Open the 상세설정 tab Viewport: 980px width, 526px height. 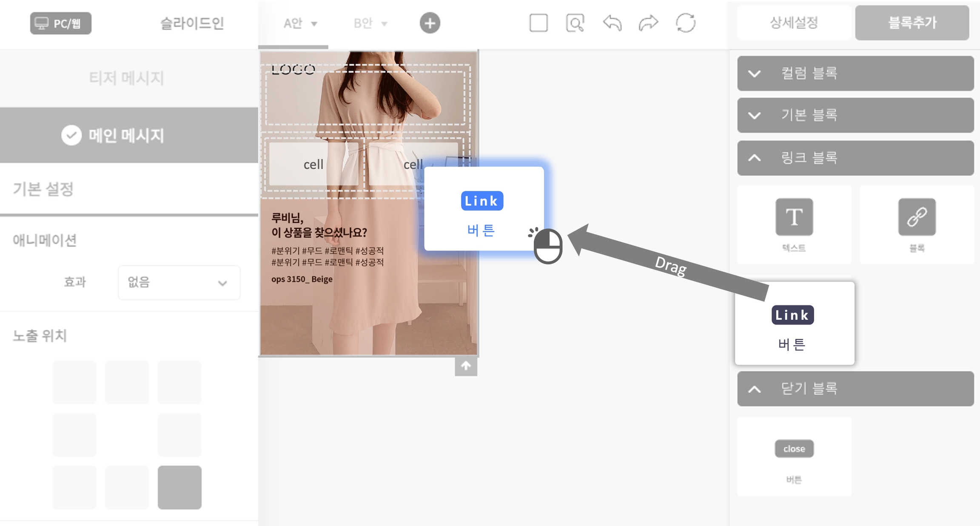[794, 23]
